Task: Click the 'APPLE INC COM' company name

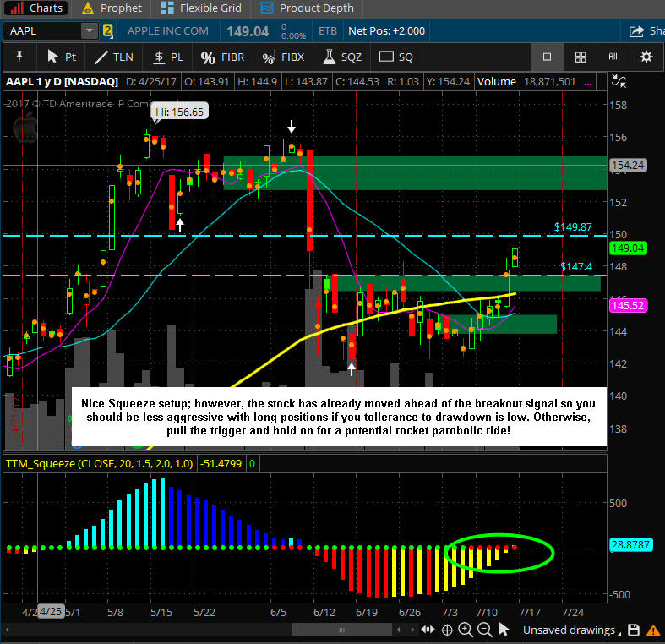Action: point(168,31)
